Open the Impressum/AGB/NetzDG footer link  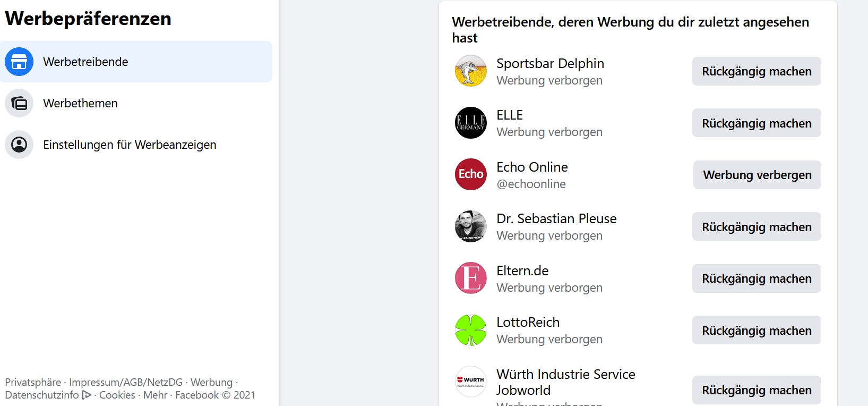(126, 382)
